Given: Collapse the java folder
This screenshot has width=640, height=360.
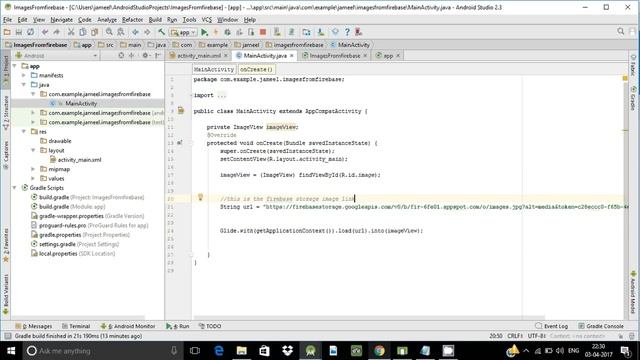Looking at the screenshot, I should point(24,84).
